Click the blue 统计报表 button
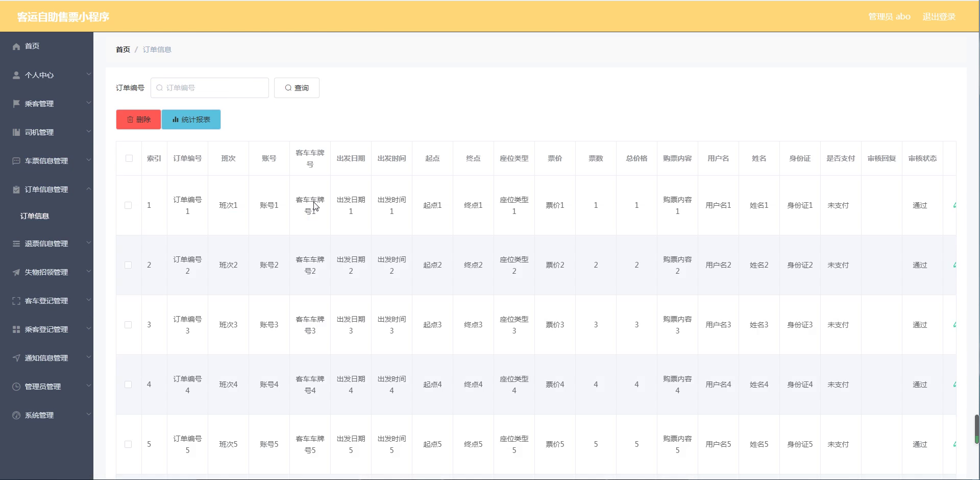 [x=191, y=119]
